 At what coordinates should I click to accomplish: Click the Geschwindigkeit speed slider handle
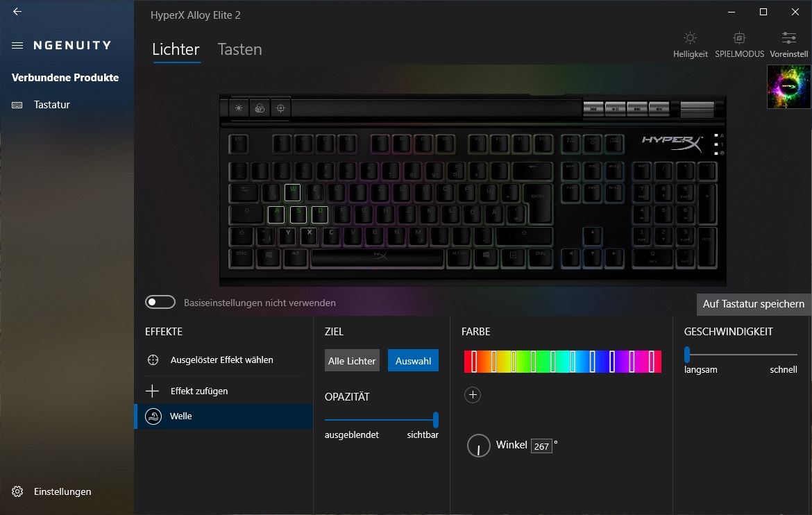[x=687, y=355]
